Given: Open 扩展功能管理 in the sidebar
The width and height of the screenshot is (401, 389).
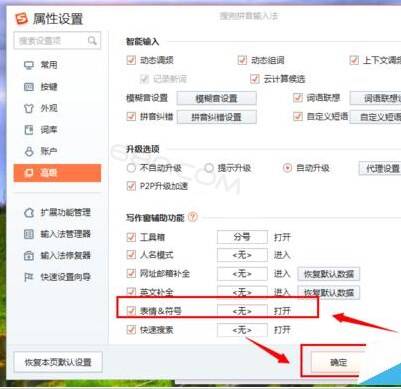Looking at the screenshot, I should pos(57,212).
